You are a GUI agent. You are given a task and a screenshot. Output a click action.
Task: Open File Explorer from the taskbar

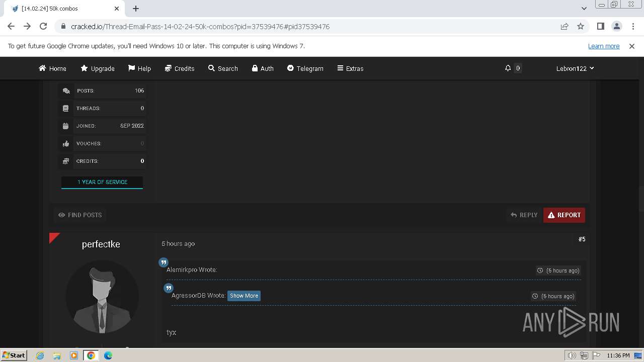click(x=57, y=355)
